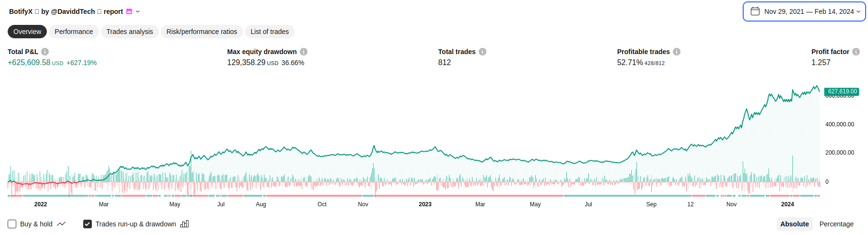This screenshot has height=235, width=868.
Task: Expand the BotifyX report title dropdown chevron
Action: coord(138,11)
